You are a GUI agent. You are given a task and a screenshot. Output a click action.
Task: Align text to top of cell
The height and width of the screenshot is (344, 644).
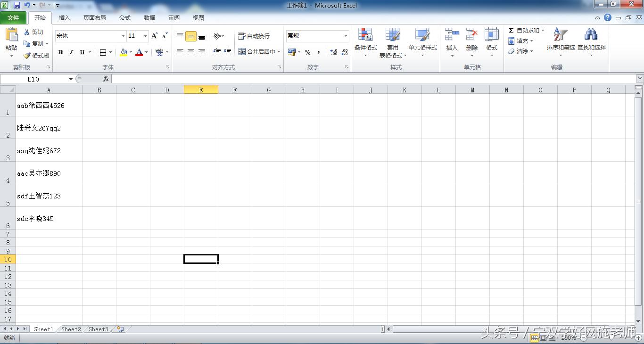click(180, 36)
